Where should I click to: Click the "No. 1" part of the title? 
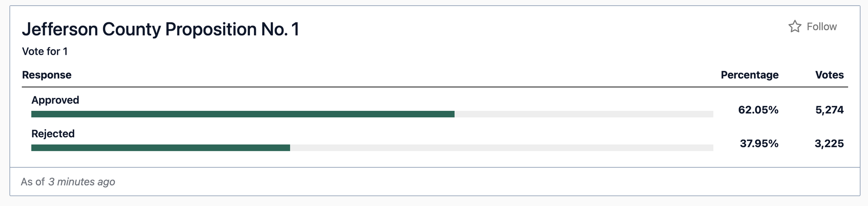click(x=280, y=29)
